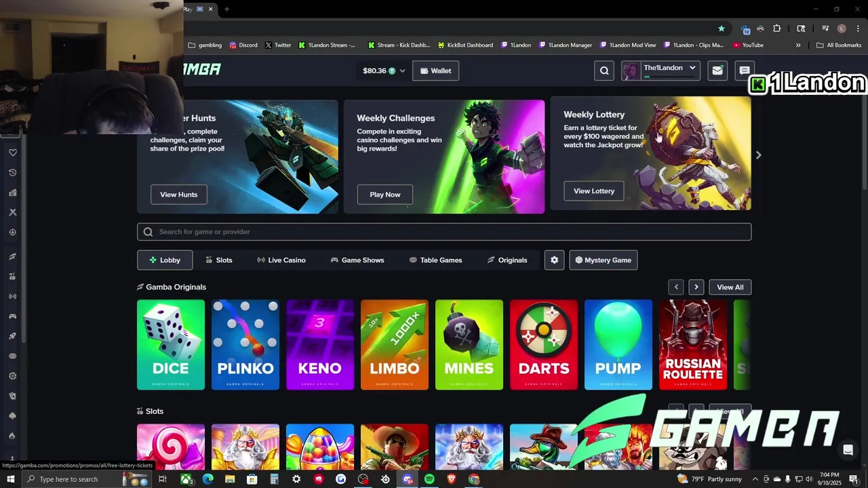
Task: Select the Lobby tab
Action: [165, 260]
